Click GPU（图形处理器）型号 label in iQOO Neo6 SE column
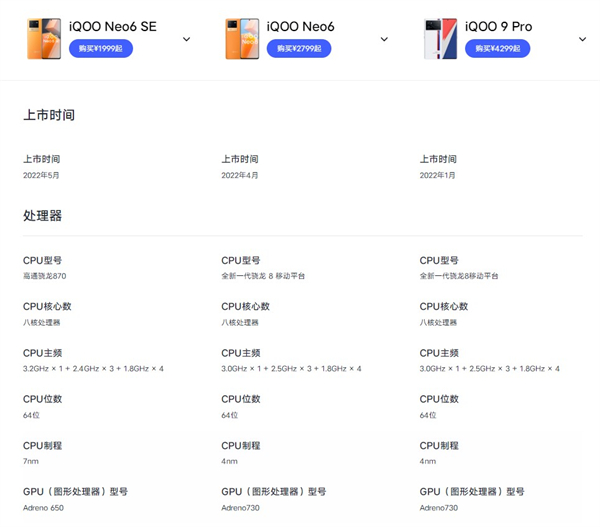 (x=75, y=491)
